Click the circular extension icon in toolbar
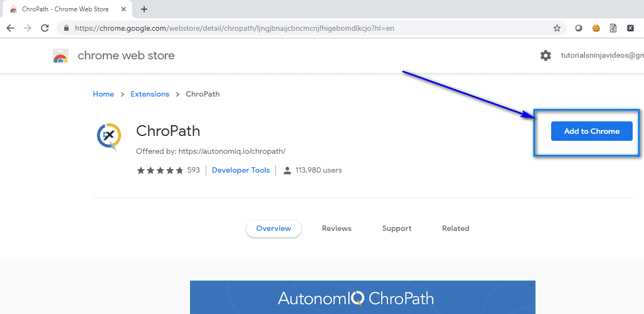This screenshot has width=644, height=314. click(x=578, y=28)
